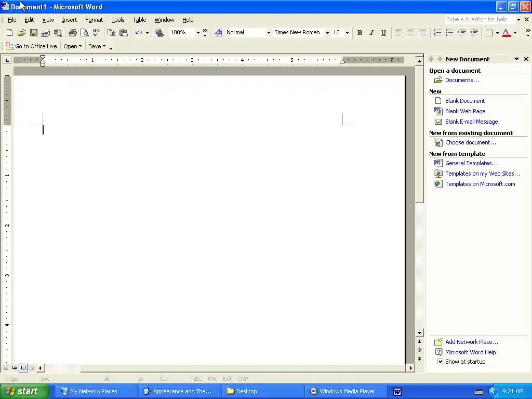Save document with the floppy disk icon
The height and width of the screenshot is (399, 532).
(x=33, y=33)
